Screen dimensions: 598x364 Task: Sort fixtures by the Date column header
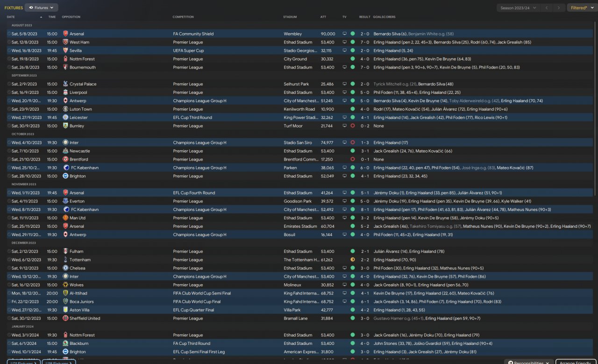(x=11, y=17)
